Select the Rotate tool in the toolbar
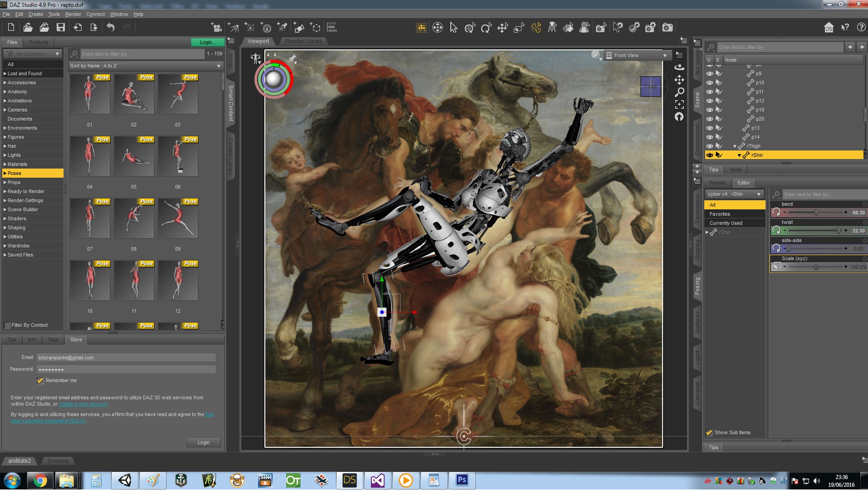Screen dimensions: 868x494 click(x=486, y=28)
